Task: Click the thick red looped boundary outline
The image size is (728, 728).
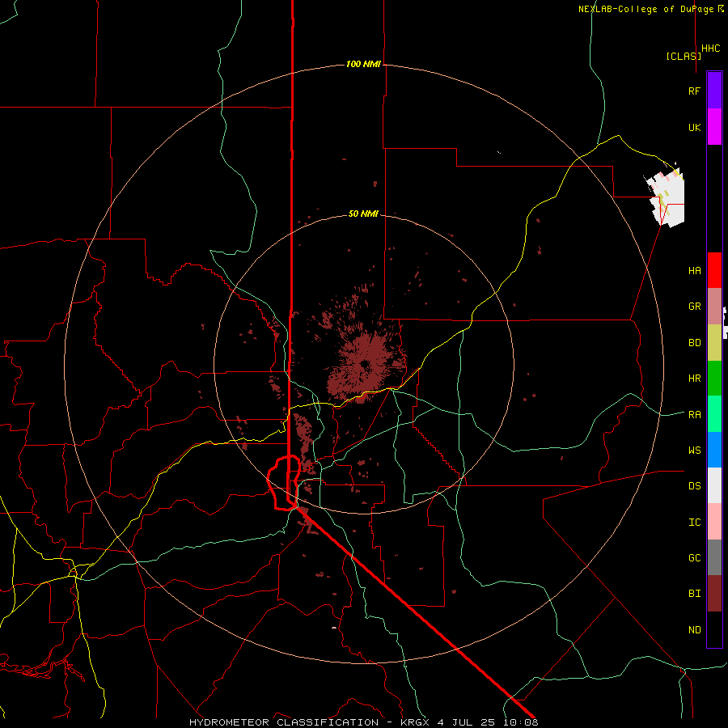Action: coord(284,483)
